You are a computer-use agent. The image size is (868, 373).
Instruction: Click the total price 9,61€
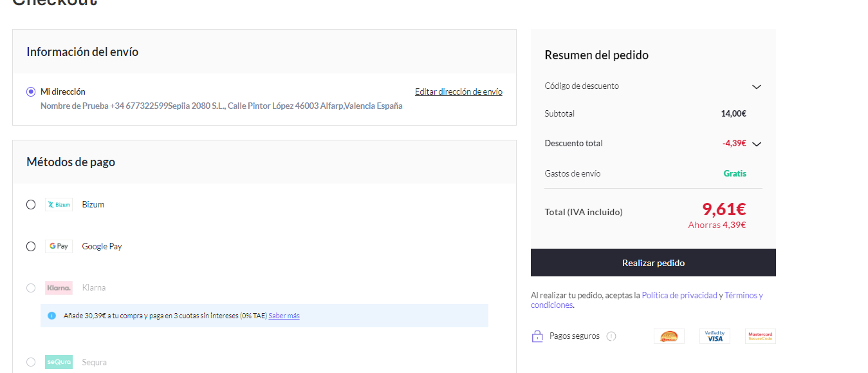pos(724,209)
